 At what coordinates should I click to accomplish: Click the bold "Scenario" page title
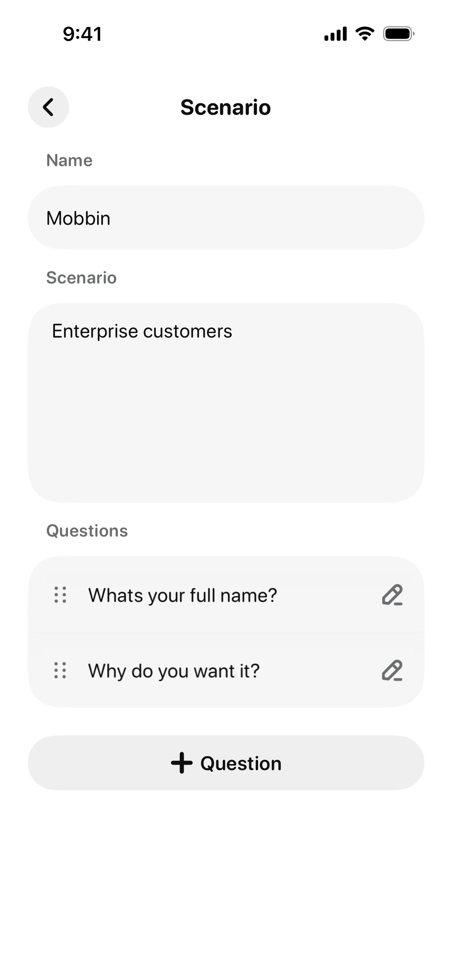tap(226, 107)
